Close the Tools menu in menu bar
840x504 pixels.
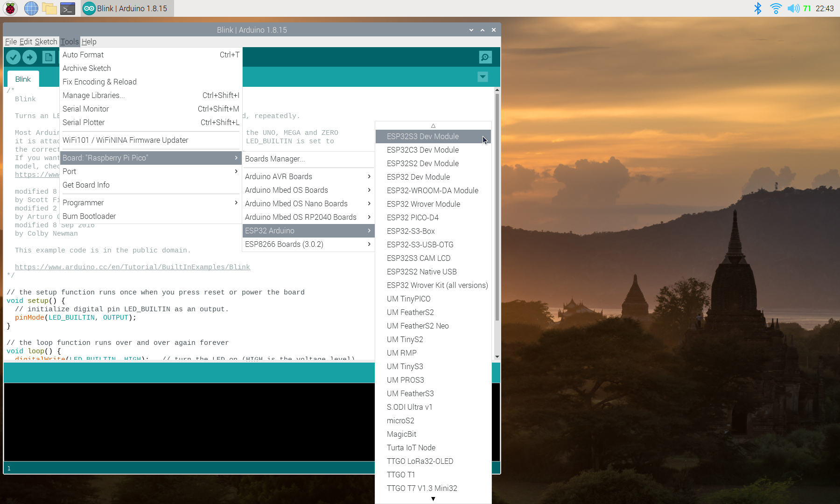[70, 42]
